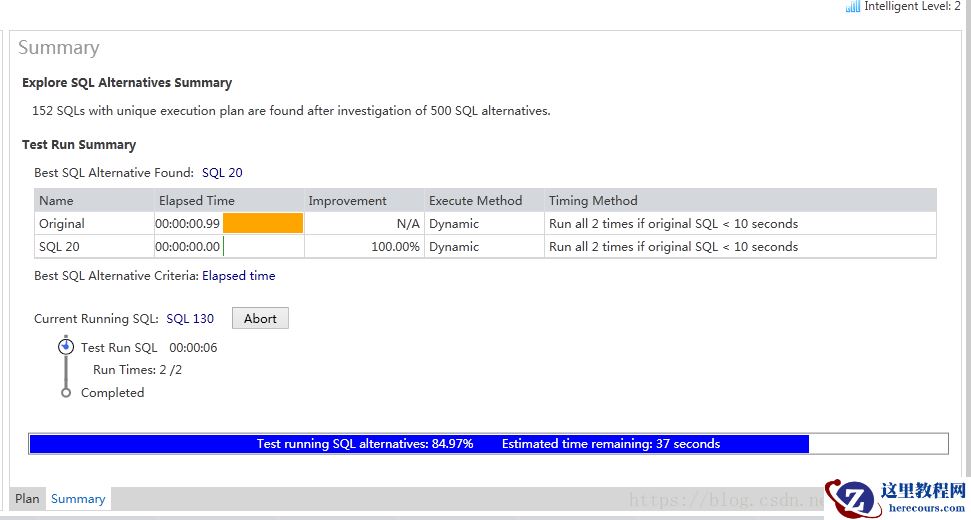Viewport: 971px width, 520px height.
Task: Click the Summary panel title
Action: point(59,48)
